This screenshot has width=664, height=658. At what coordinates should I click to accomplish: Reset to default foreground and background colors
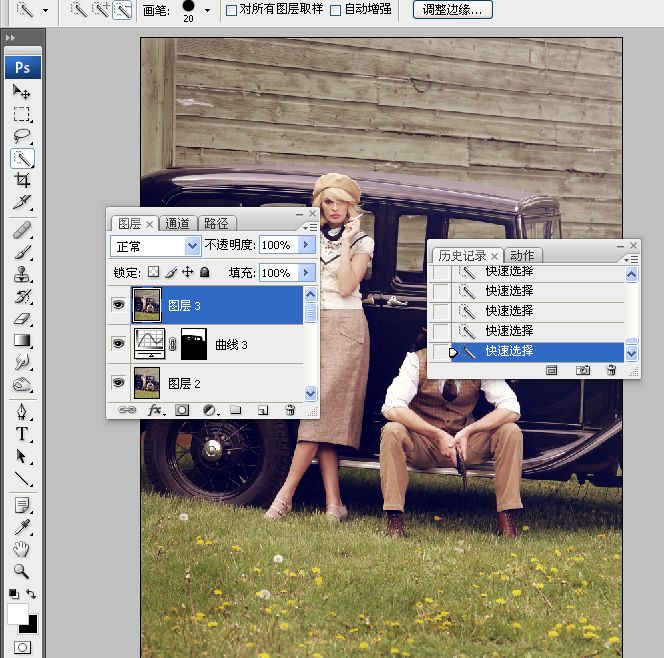14,594
